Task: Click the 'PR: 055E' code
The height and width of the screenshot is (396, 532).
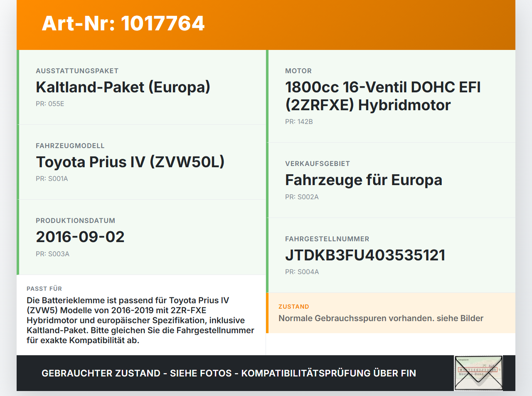Action: [x=50, y=104]
